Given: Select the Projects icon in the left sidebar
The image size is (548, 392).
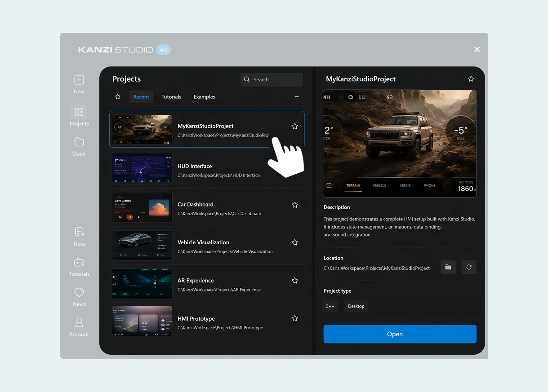Looking at the screenshot, I should point(79,112).
